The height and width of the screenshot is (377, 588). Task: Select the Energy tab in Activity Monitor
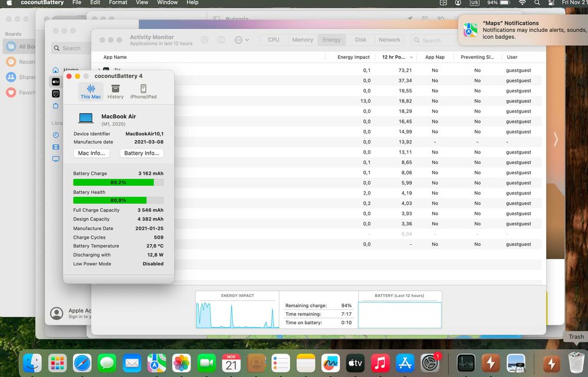pyautogui.click(x=332, y=40)
